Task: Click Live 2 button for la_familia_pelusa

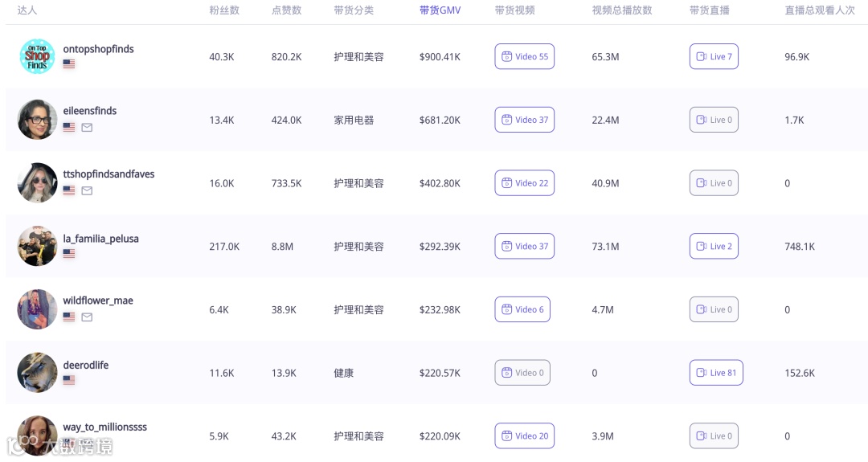Action: 714,246
